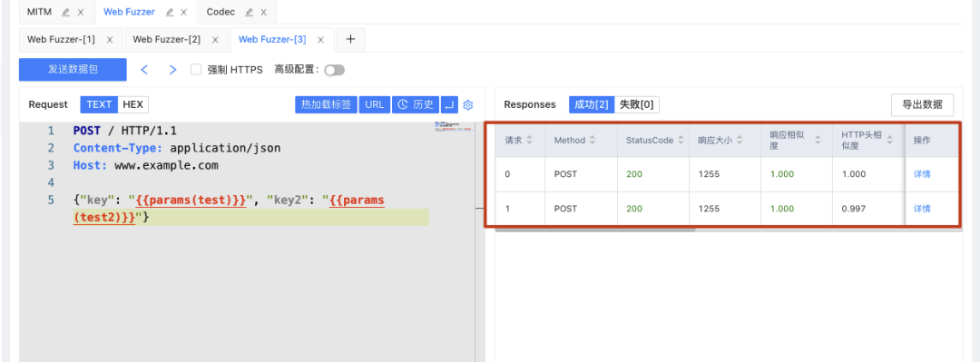This screenshot has width=980, height=362.
Task: Go to the previous request with left arrow
Action: click(x=144, y=69)
